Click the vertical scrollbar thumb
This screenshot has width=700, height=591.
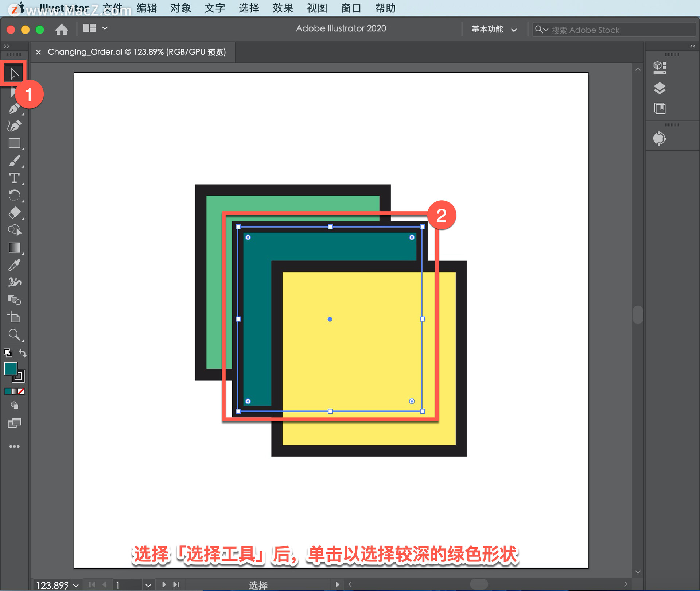pyautogui.click(x=638, y=314)
